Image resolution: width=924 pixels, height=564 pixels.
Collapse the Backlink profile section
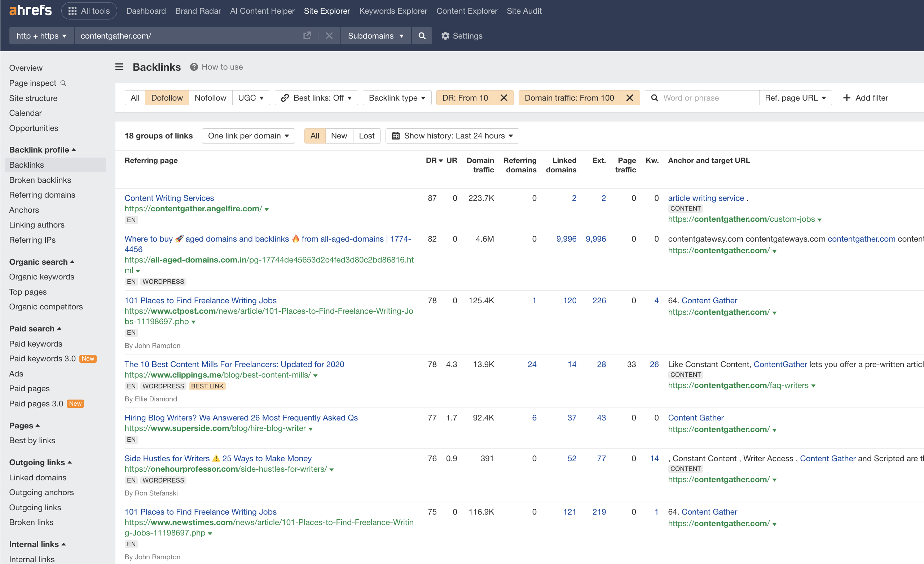[x=43, y=150]
